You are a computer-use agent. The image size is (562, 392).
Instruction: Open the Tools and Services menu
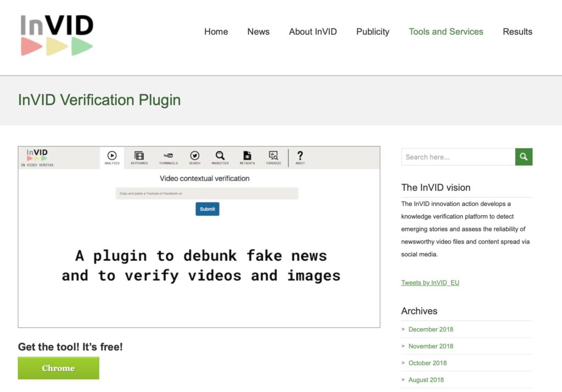[x=446, y=32]
